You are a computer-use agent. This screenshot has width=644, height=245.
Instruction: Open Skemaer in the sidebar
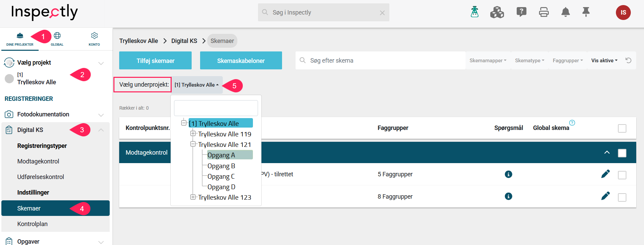56,208
